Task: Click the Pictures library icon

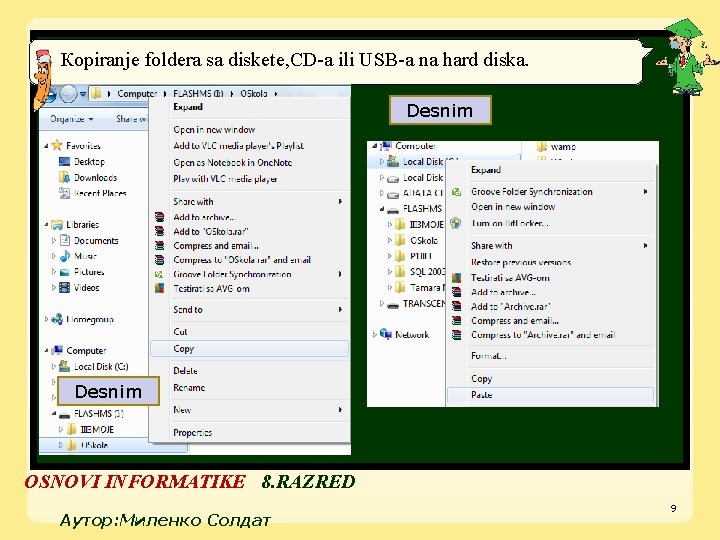Action: pos(65,272)
